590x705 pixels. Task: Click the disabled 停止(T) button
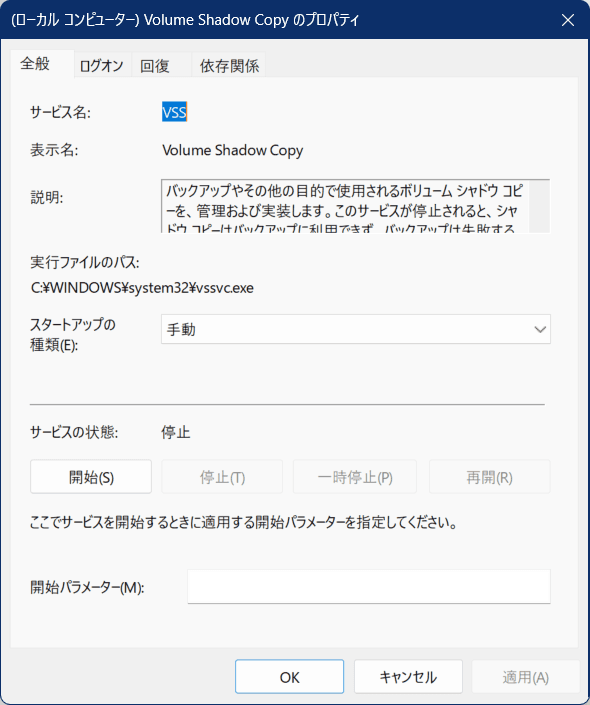click(x=222, y=477)
